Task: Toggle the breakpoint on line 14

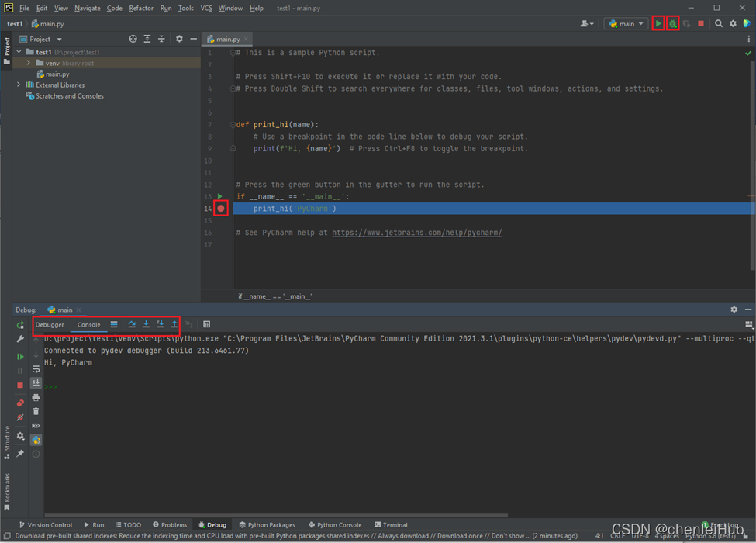Action: pos(221,209)
